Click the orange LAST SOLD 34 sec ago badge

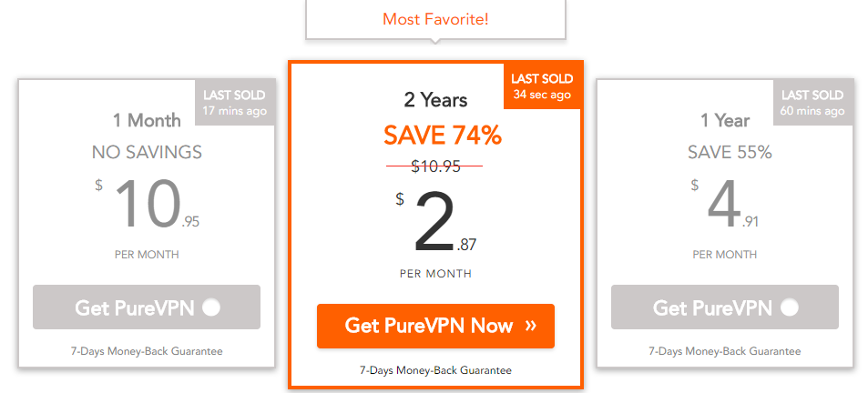coord(541,86)
